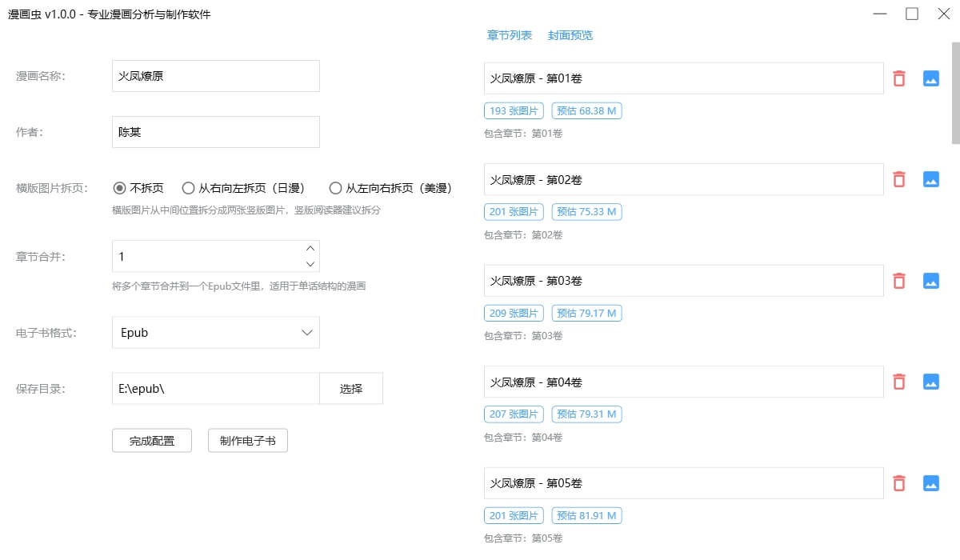This screenshot has width=960, height=560.
Task: Increase 章节合并 value with up arrow
Action: (310, 249)
